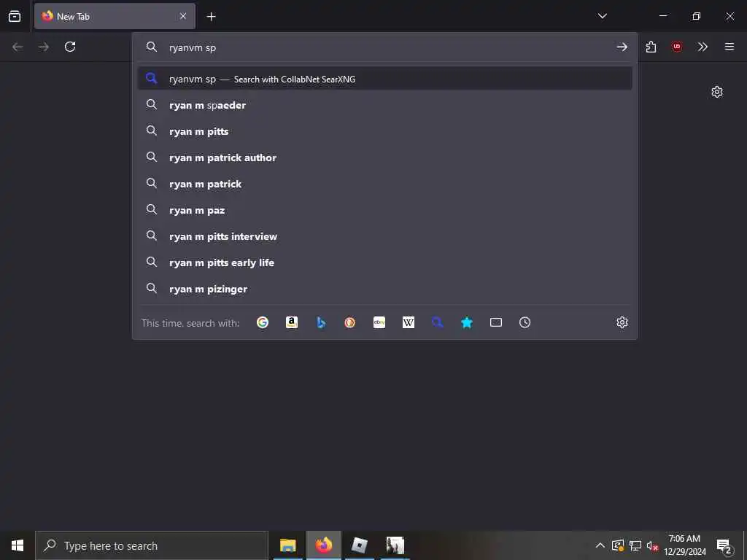Search open tabs using the tab icon
747x560 pixels.
[x=496, y=322]
